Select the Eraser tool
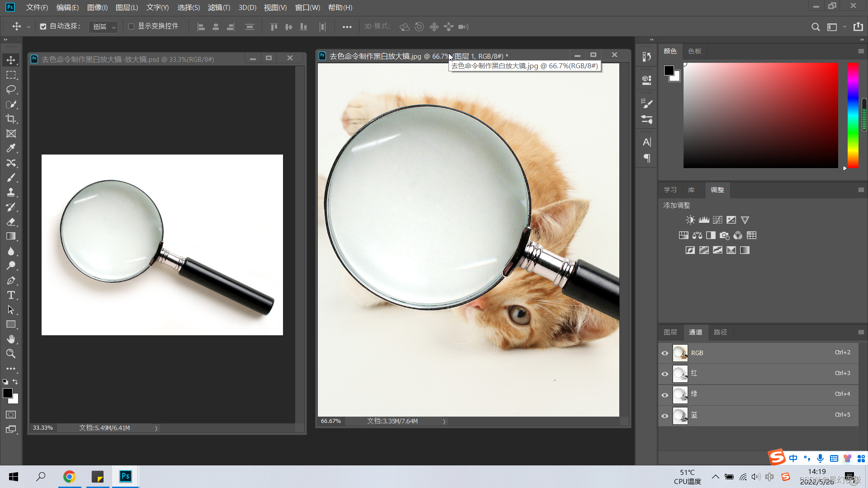The height and width of the screenshot is (488, 868). click(11, 222)
